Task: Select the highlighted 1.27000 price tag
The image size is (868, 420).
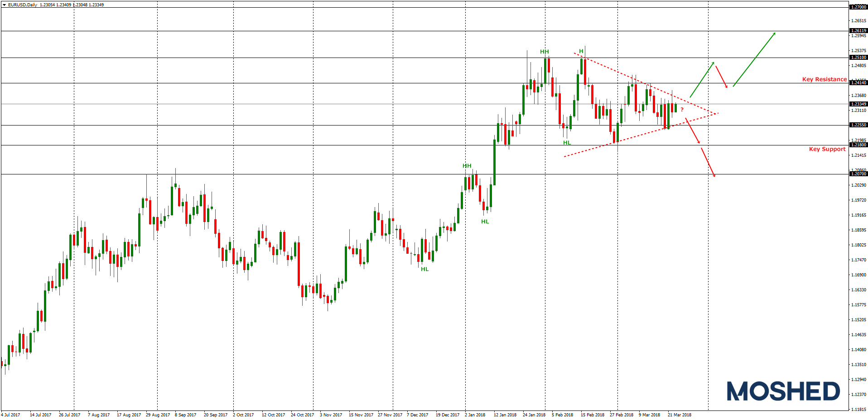Action: coord(859,7)
